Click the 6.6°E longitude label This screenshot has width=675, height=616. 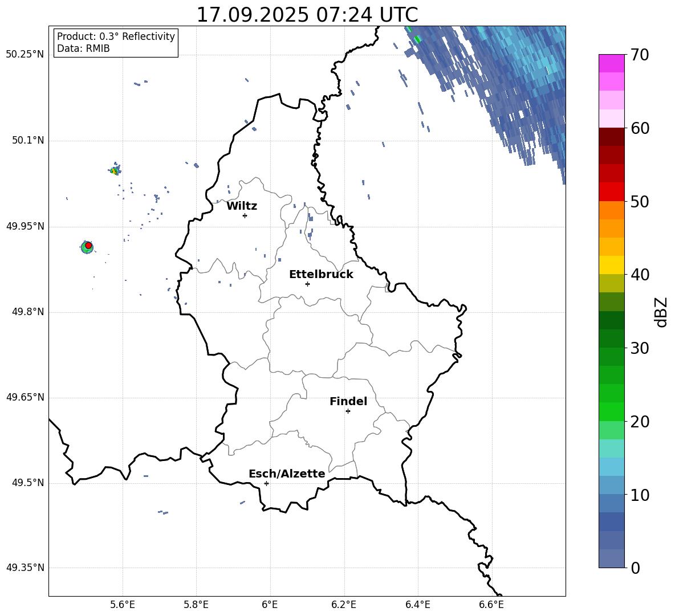[x=491, y=605]
